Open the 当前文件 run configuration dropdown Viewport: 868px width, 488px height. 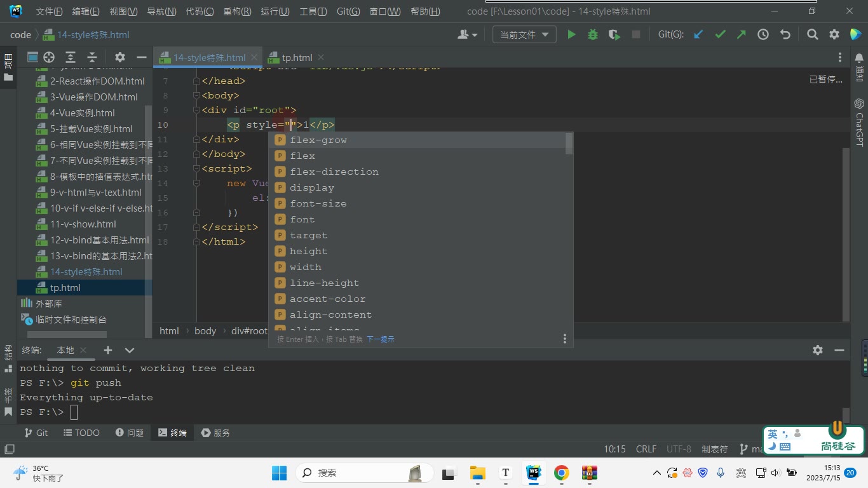coord(524,35)
